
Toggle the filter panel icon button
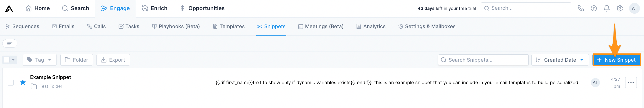click(10, 44)
